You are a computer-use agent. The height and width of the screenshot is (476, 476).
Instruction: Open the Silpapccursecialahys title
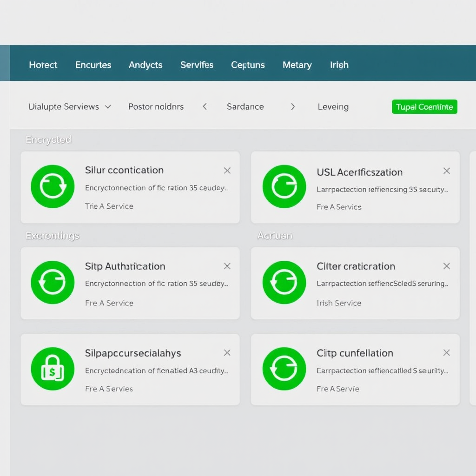(133, 353)
